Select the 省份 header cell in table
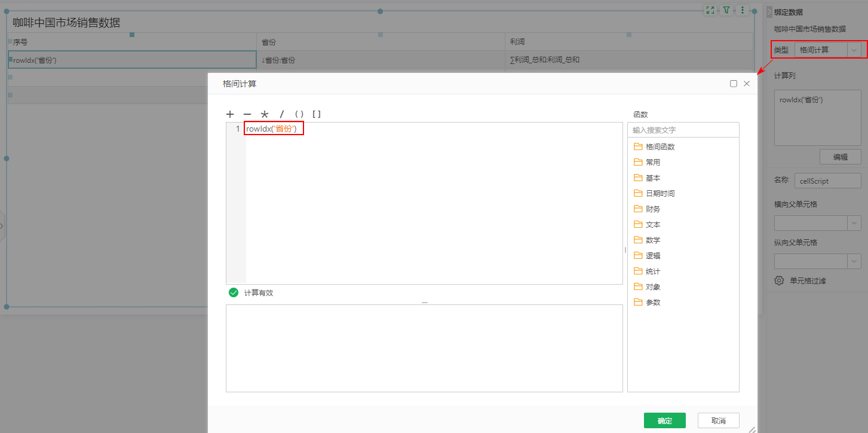Viewport: 868px width, 433px height. click(381, 42)
